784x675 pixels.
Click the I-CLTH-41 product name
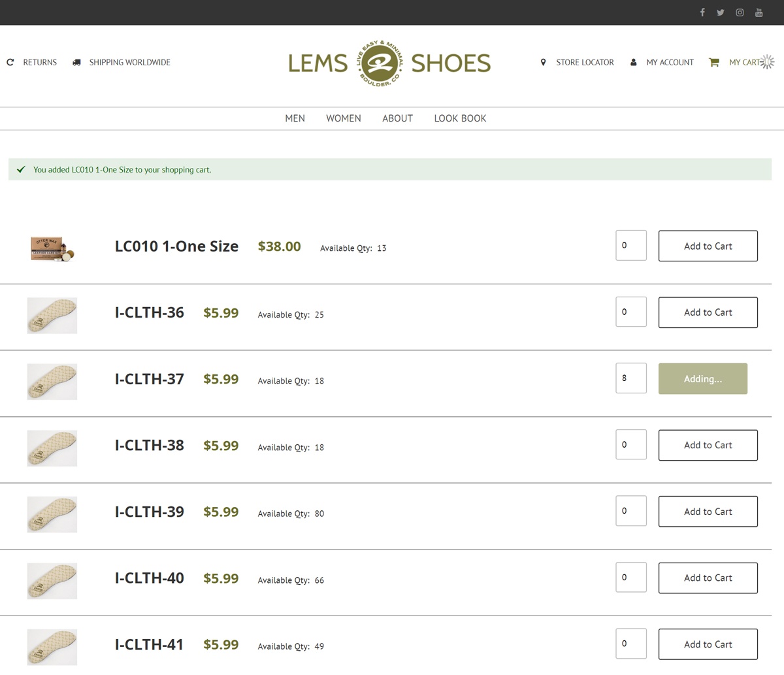(150, 644)
